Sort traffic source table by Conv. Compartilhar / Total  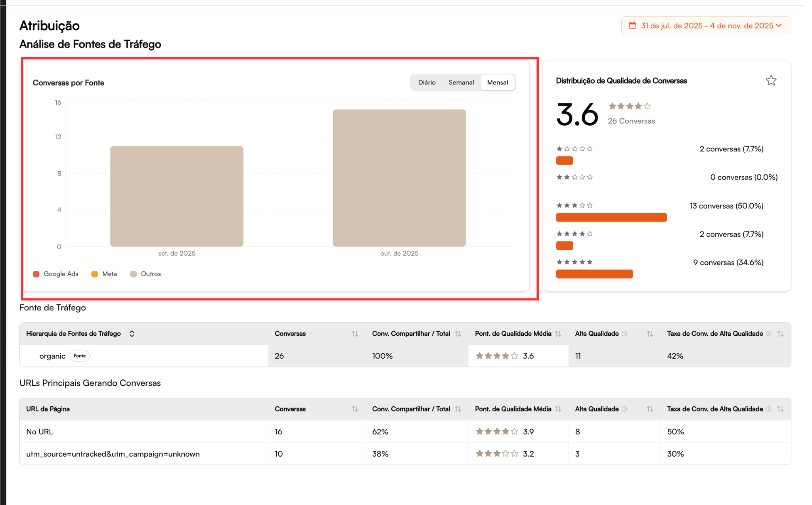(458, 334)
